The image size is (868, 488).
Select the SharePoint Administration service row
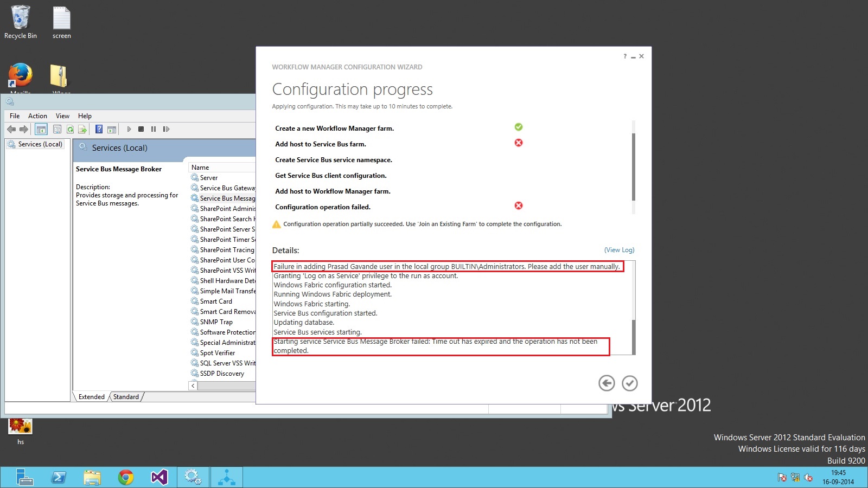(222, 209)
